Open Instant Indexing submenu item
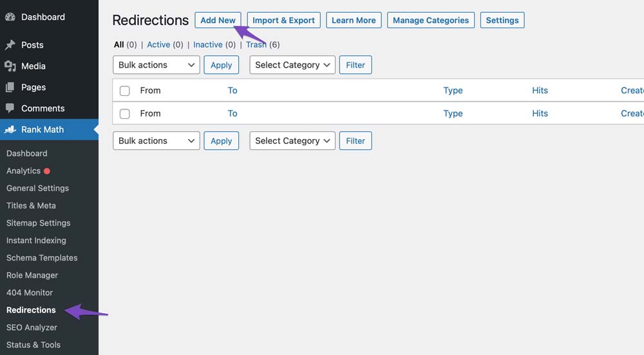The width and height of the screenshot is (644, 355). click(36, 241)
